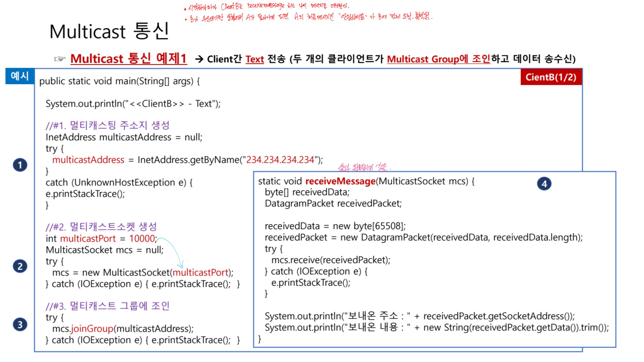Screen dimensions: 644x362
Task: Click the numbered circle 2 marker
Action: click(20, 266)
